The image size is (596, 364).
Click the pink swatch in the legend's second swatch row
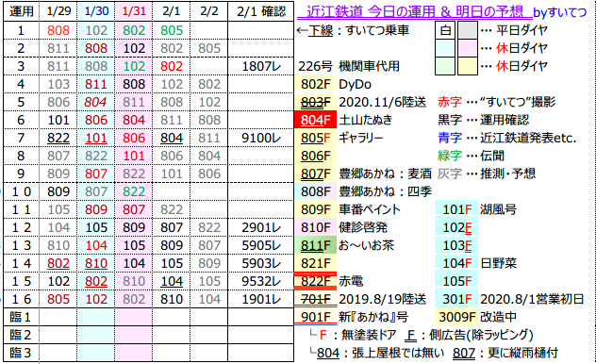(x=468, y=48)
